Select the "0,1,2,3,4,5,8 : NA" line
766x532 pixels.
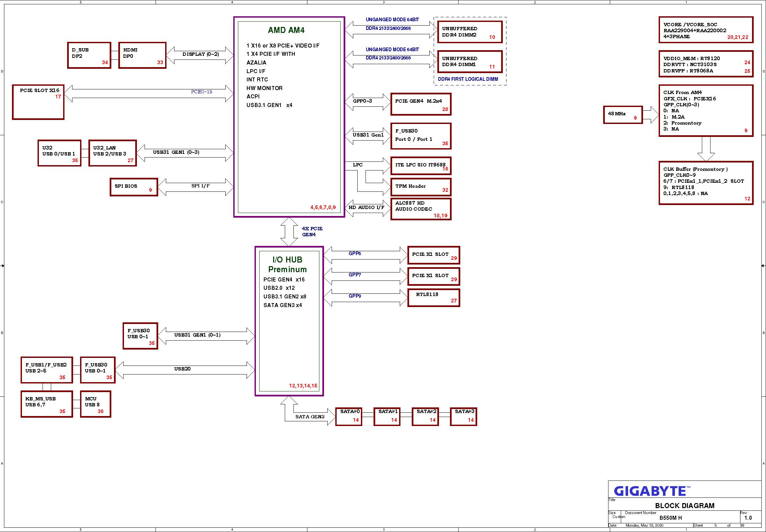tap(685, 193)
